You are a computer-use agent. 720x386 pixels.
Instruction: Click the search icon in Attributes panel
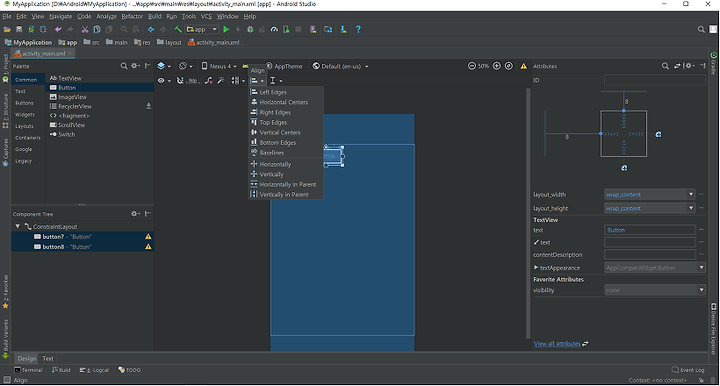click(665, 66)
